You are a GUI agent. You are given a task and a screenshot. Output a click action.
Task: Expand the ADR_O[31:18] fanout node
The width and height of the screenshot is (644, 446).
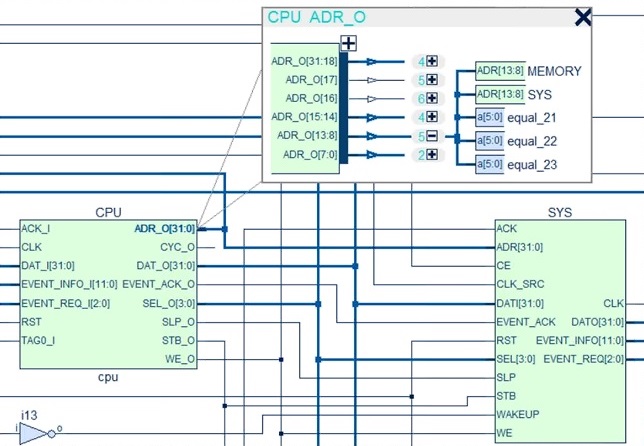432,61
